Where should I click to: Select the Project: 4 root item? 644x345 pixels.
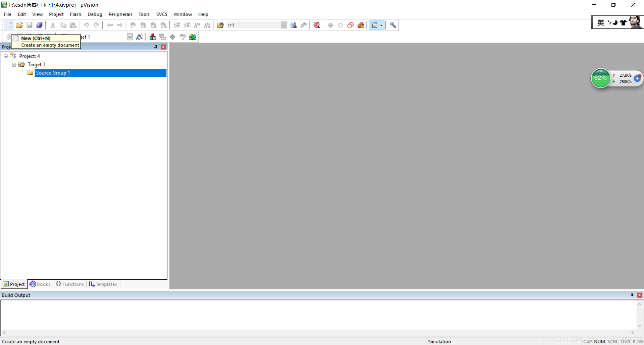point(30,56)
